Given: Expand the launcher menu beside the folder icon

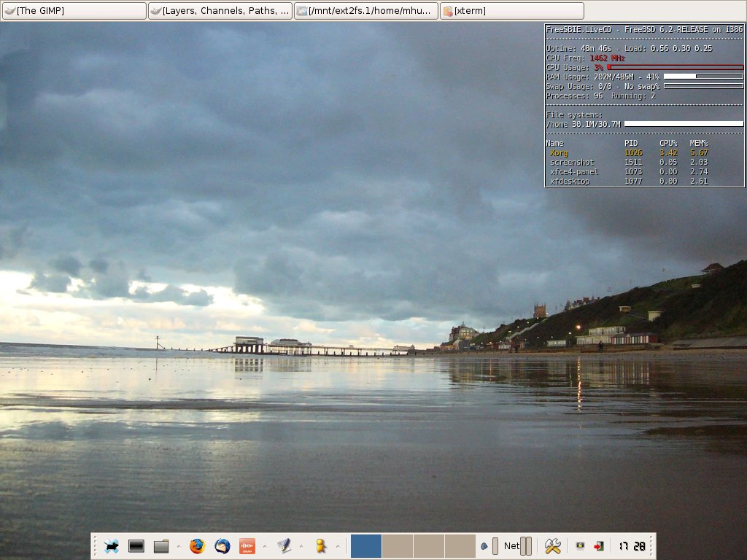Looking at the screenshot, I should pos(179,546).
